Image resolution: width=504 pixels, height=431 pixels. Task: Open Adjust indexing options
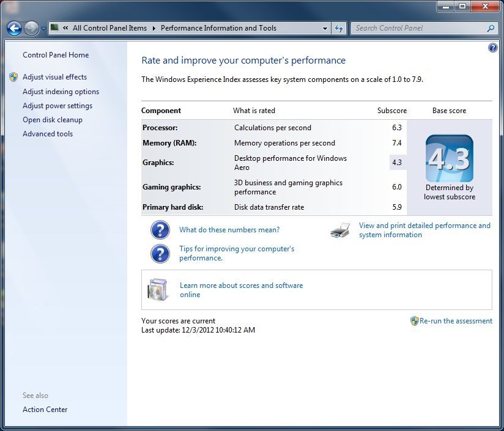coord(61,92)
